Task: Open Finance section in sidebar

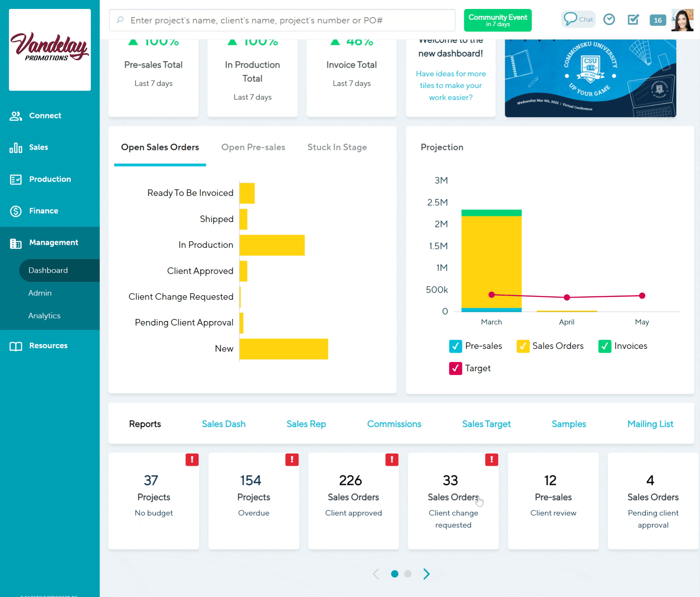Action: coord(43,211)
